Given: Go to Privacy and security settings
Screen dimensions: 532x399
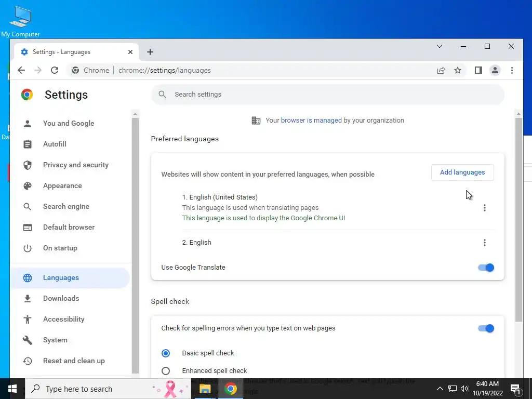Looking at the screenshot, I should pos(71,165).
